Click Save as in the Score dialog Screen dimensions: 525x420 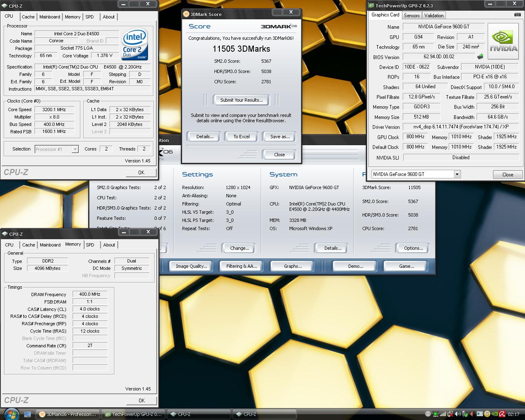tap(280, 137)
